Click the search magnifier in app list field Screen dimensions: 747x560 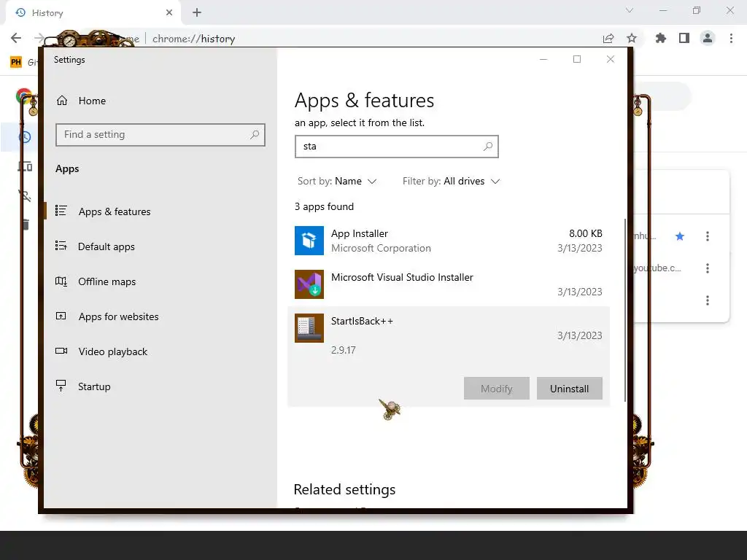click(488, 147)
